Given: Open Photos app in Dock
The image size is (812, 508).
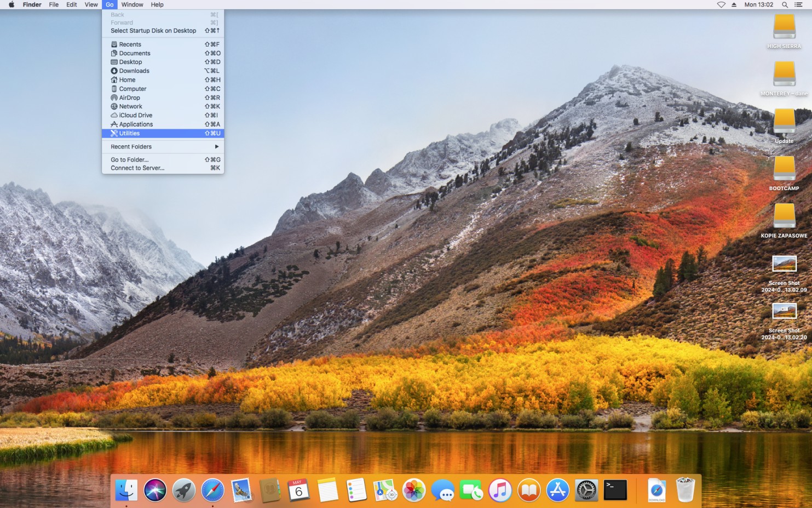Looking at the screenshot, I should pos(414,490).
